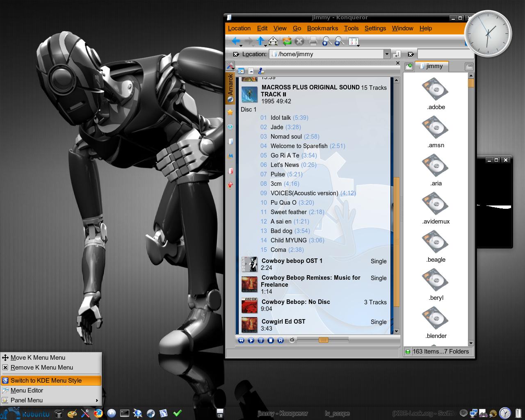Close the current tab with the right-side tab button
525x420 pixels.
pos(469,66)
